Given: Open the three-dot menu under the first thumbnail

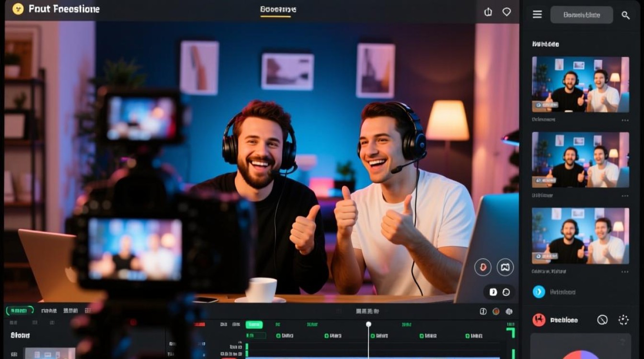Looking at the screenshot, I should tap(625, 120).
